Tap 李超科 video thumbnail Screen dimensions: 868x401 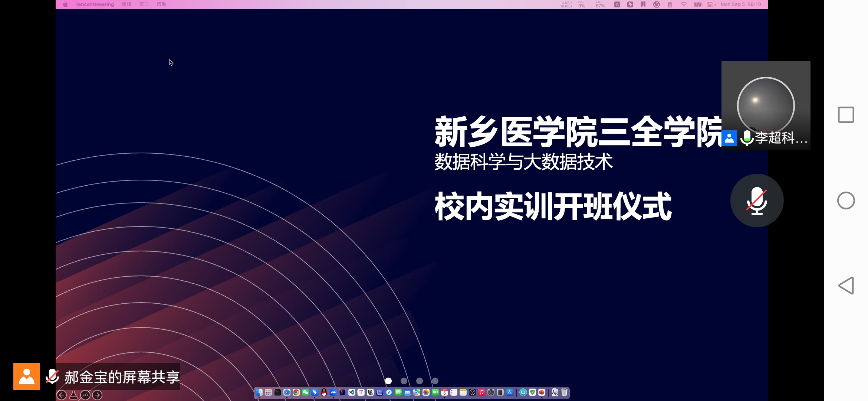point(766,106)
